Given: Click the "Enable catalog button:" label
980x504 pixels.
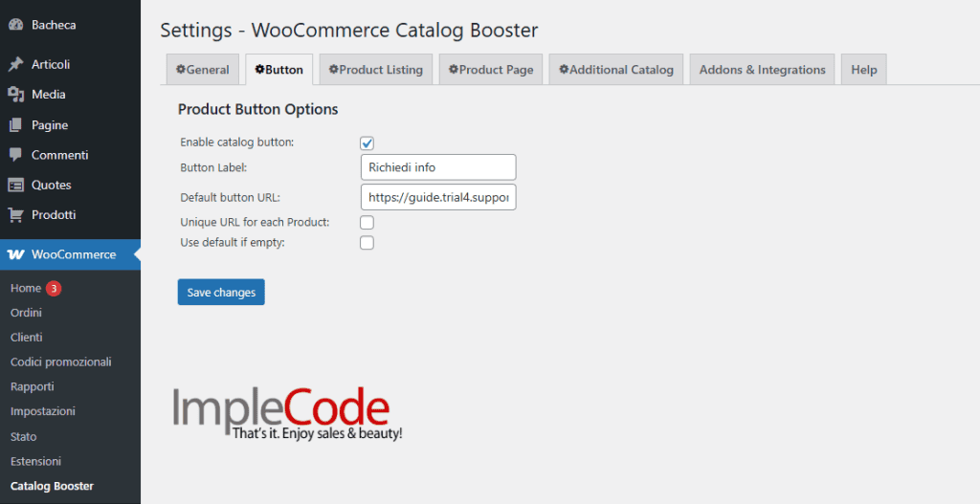Looking at the screenshot, I should point(237,142).
